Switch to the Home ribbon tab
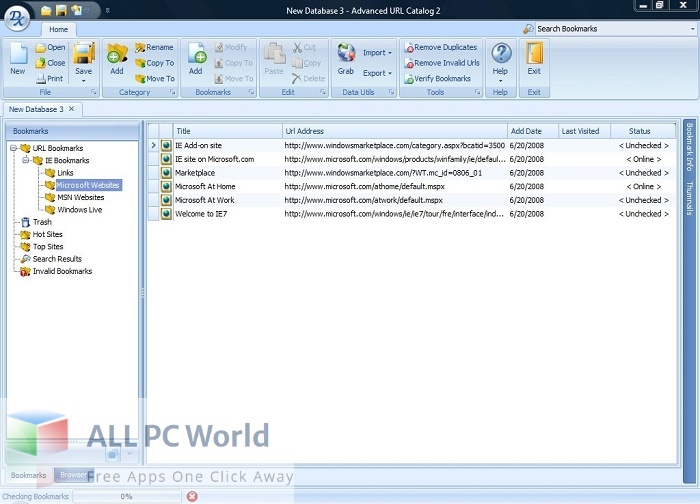 click(58, 29)
